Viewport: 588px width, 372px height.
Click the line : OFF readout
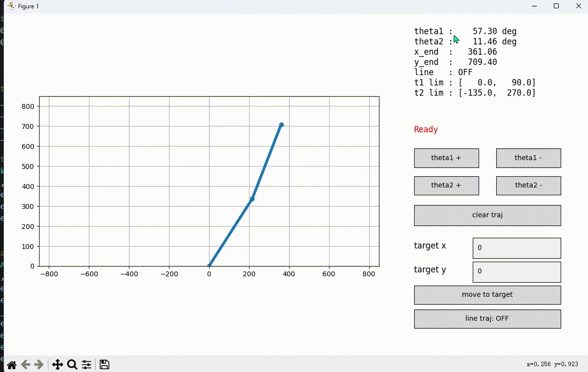[x=443, y=72]
